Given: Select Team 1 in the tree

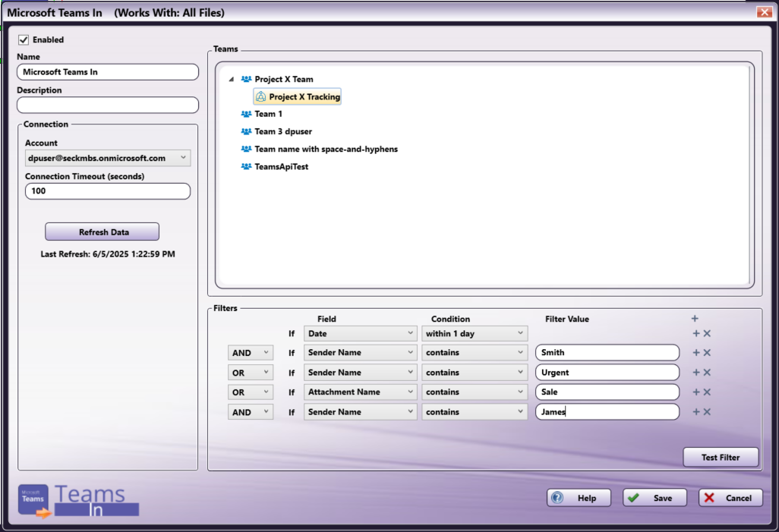Looking at the screenshot, I should tap(268, 114).
